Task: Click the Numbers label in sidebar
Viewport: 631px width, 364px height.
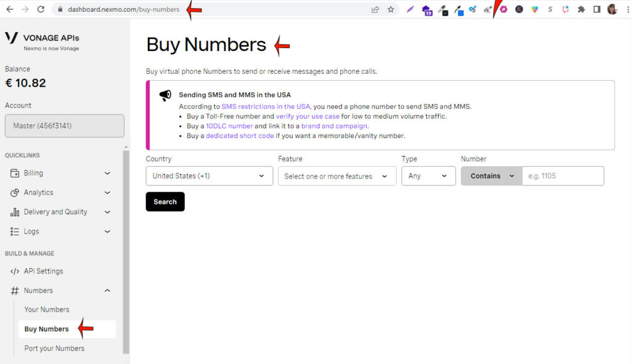Action: 38,290
